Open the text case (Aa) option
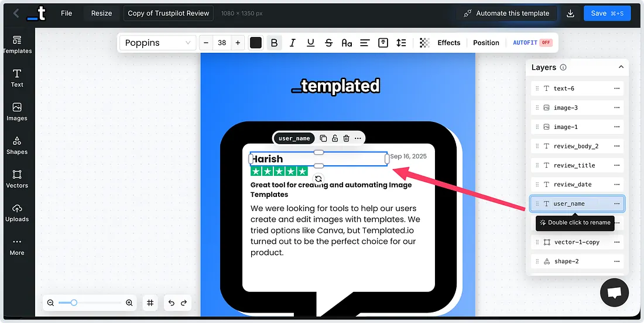Screen dimensions: 644x323 [x=347, y=43]
